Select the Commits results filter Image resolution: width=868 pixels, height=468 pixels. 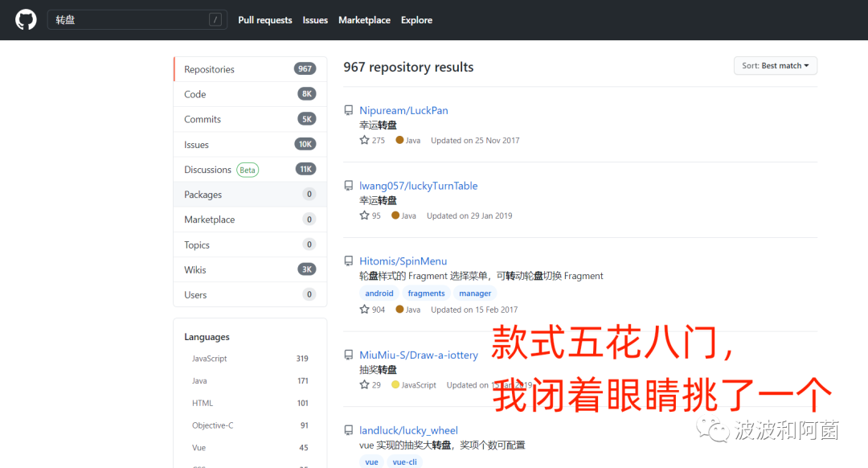click(250, 119)
